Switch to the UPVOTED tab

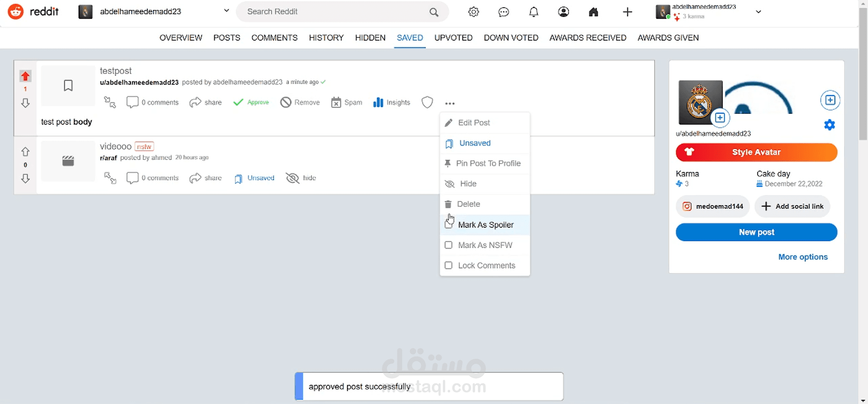coord(453,38)
